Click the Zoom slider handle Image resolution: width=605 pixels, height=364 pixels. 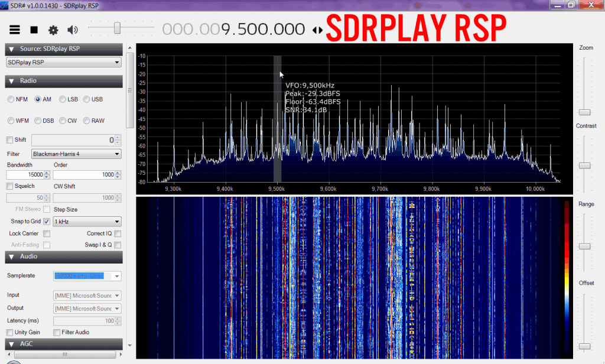(584, 112)
